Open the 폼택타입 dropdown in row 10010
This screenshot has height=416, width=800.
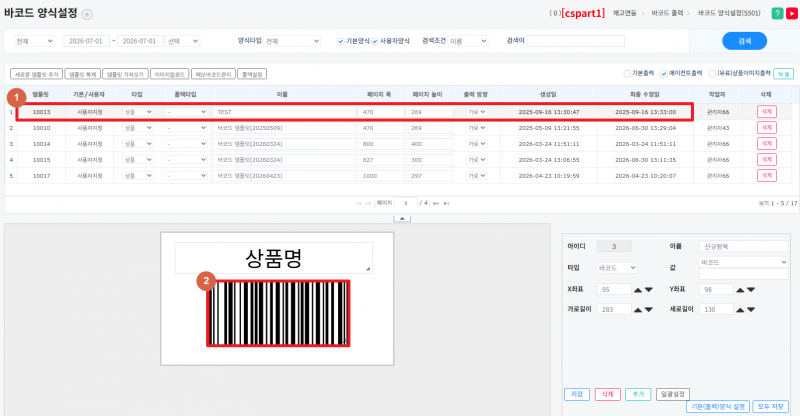pyautogui.click(x=186, y=128)
